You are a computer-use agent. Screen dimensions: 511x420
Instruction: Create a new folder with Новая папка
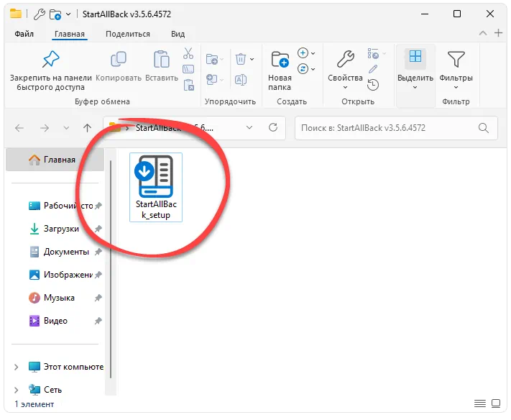(280, 70)
